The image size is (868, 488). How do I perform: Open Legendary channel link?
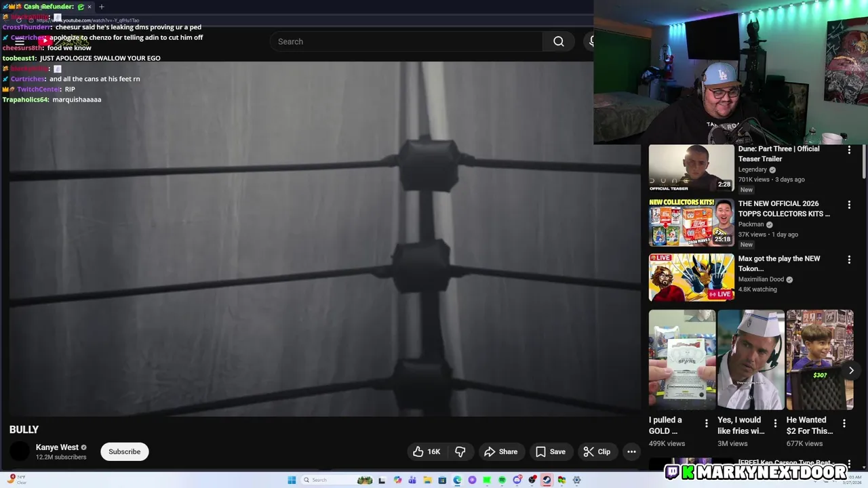pyautogui.click(x=753, y=169)
